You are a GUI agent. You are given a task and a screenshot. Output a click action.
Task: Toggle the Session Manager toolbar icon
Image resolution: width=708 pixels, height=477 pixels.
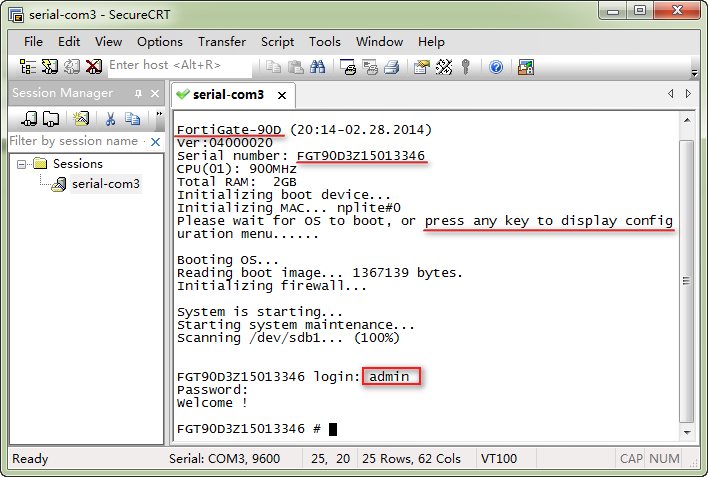point(28,67)
